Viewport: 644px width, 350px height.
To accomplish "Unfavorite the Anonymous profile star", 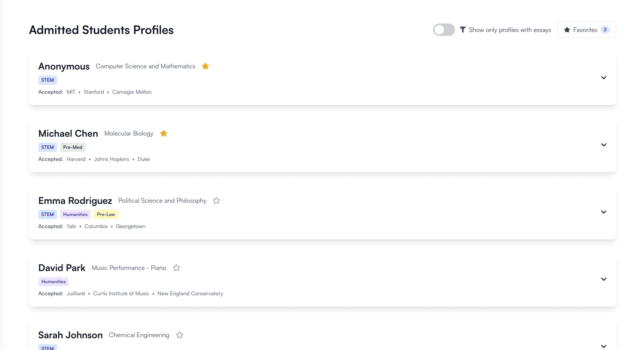I will [205, 66].
